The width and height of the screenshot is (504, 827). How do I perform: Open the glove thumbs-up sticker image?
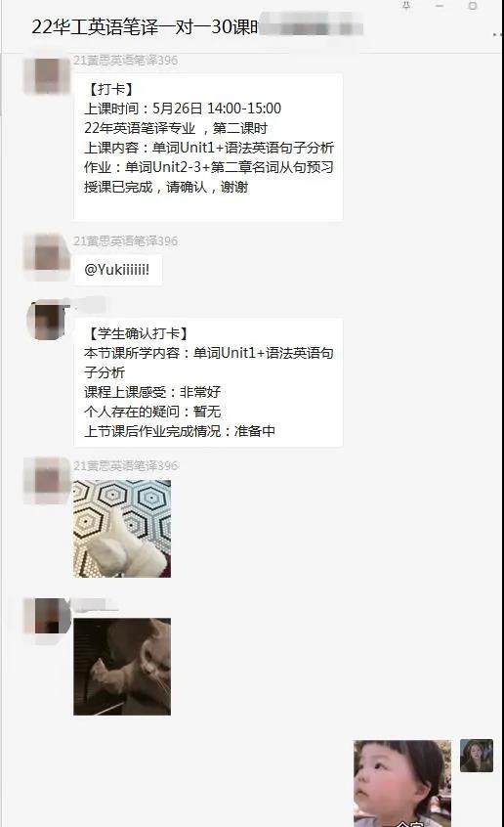[122, 529]
